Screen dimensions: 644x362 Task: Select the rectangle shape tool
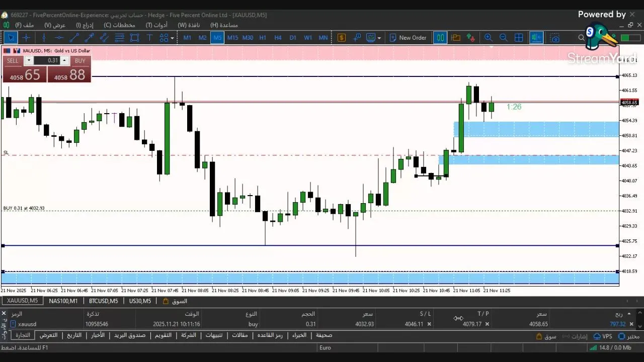tap(134, 38)
